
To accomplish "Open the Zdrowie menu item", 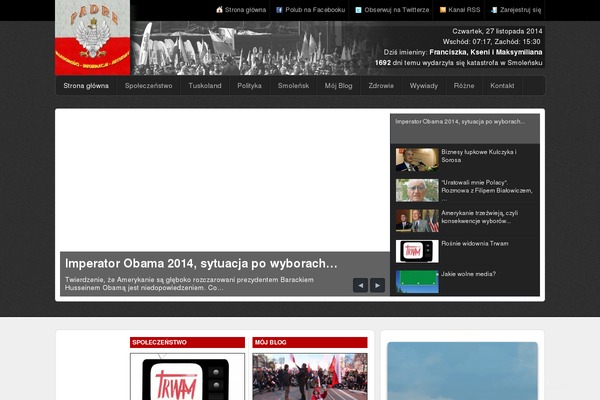I will click(381, 86).
